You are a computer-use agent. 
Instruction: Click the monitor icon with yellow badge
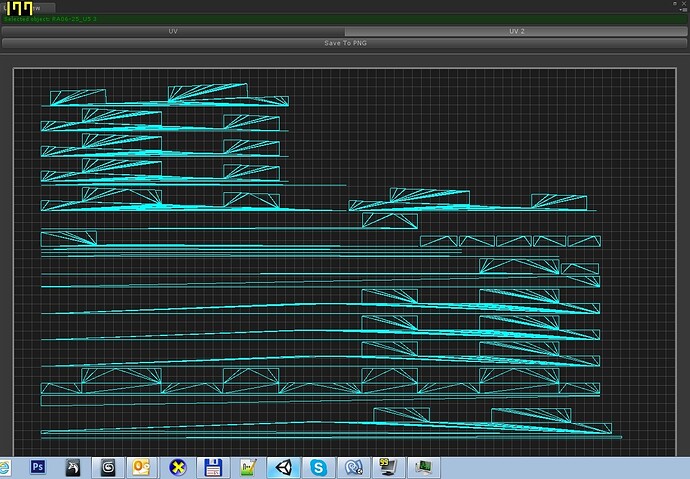[388, 467]
